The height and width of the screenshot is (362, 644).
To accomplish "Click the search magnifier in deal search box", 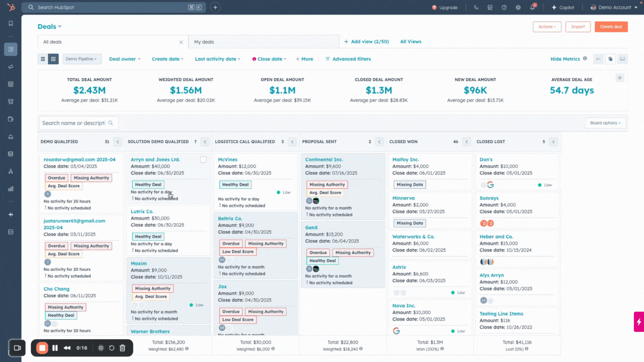I will click(111, 123).
